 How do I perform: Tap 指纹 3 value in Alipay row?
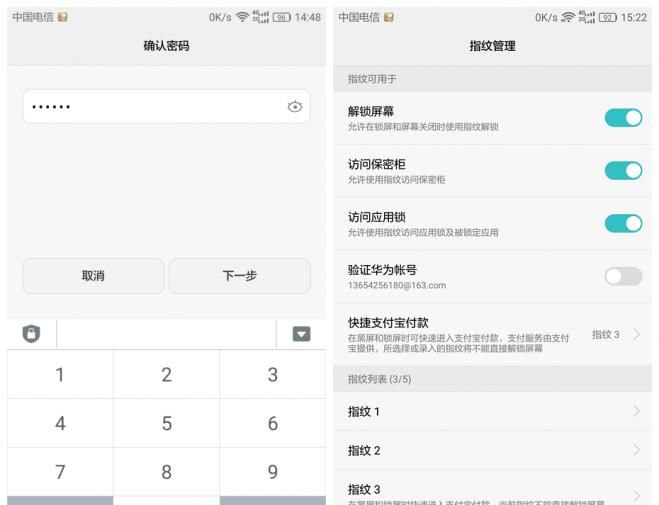tap(606, 334)
